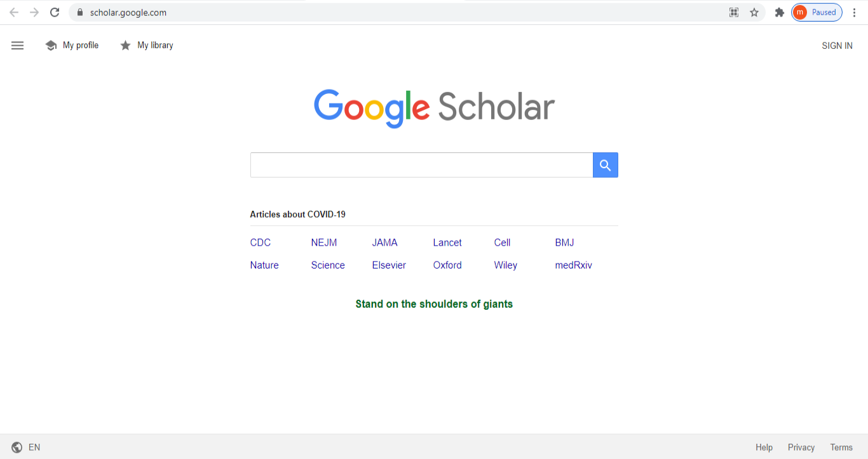Screen dimensions: 868x459
Task: Click the reload page icon
Action: click(54, 11)
